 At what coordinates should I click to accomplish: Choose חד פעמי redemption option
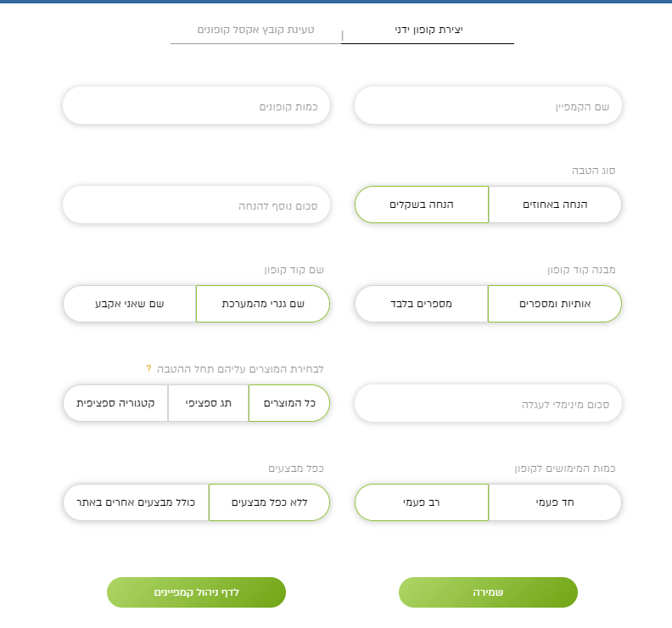click(x=555, y=502)
